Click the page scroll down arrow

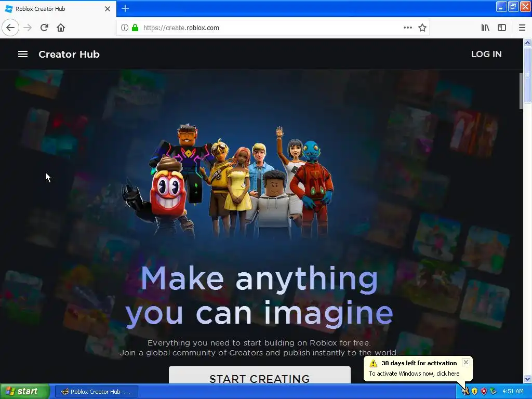tap(527, 379)
